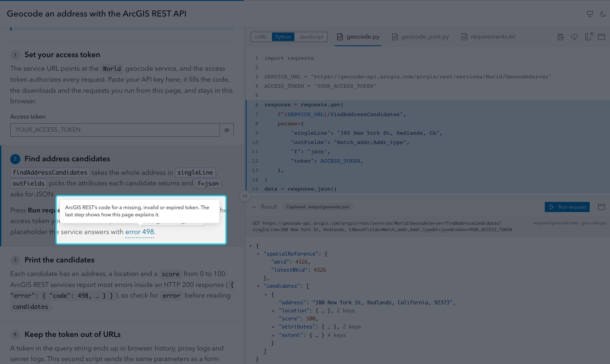The height and width of the screenshot is (364, 610).
Task: Copy the code with the clipboard icon
Action: point(561,37)
